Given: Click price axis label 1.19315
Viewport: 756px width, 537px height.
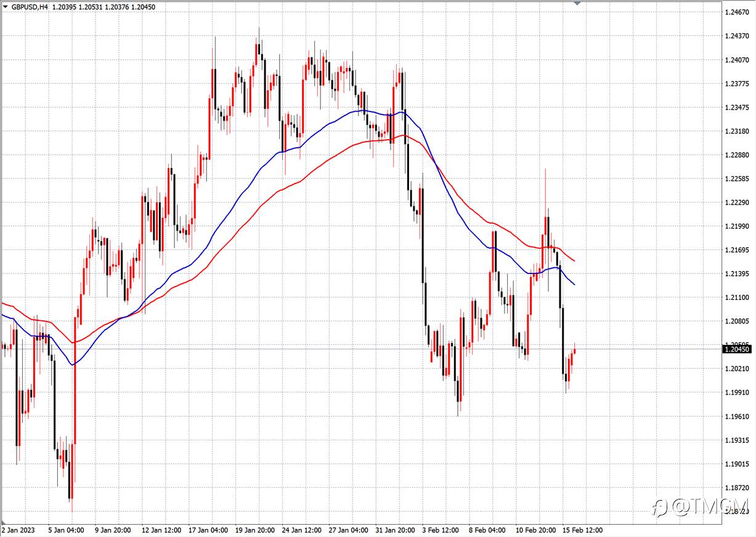Looking at the screenshot, I should pyautogui.click(x=737, y=440).
